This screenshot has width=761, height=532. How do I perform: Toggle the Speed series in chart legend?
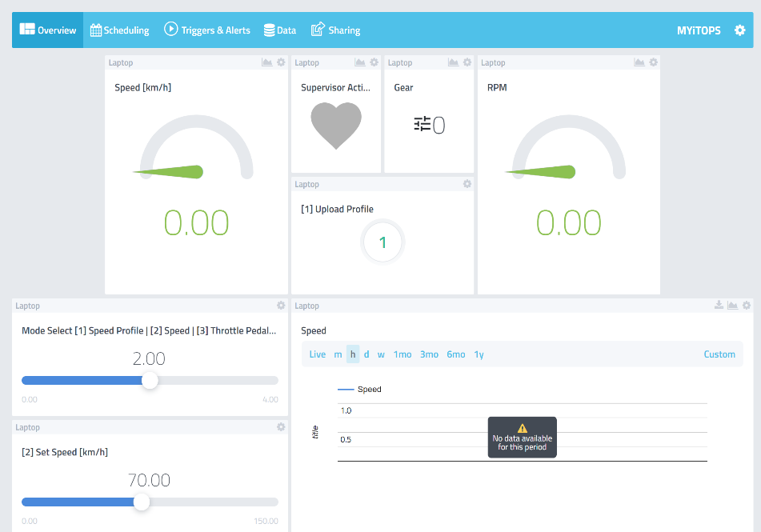[360, 390]
